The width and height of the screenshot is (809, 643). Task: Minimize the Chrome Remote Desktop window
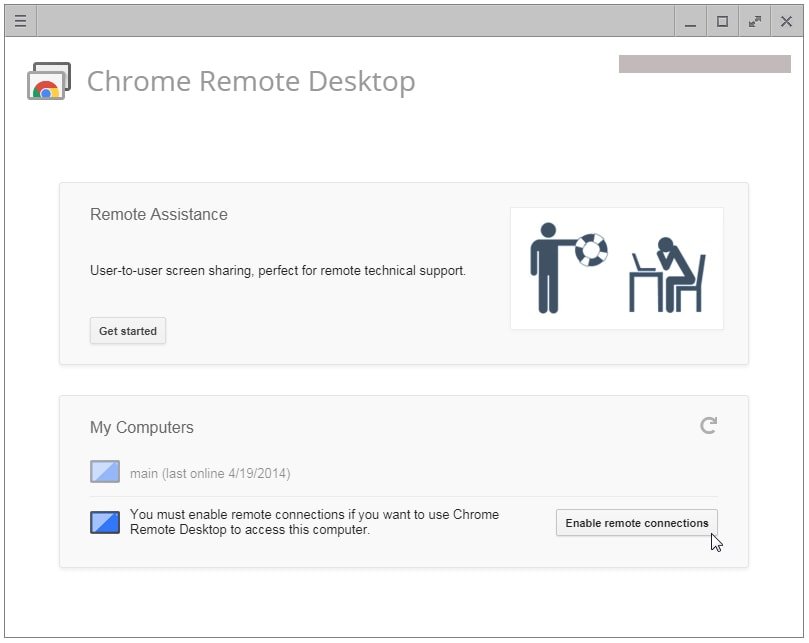(690, 21)
